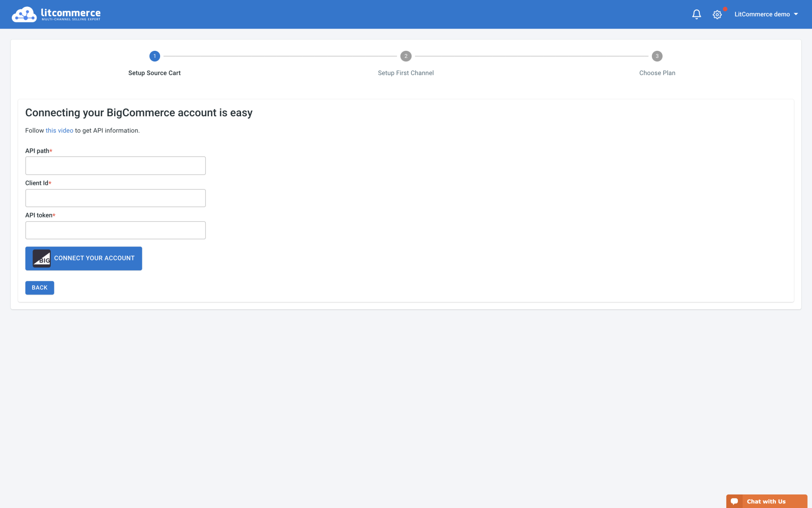Expand the LitCommerce demo account dropdown
This screenshot has width=812, height=508.
[766, 14]
